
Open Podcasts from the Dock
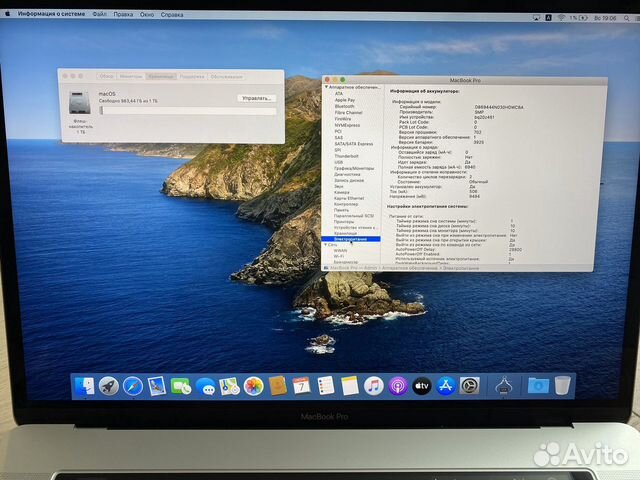(x=398, y=386)
